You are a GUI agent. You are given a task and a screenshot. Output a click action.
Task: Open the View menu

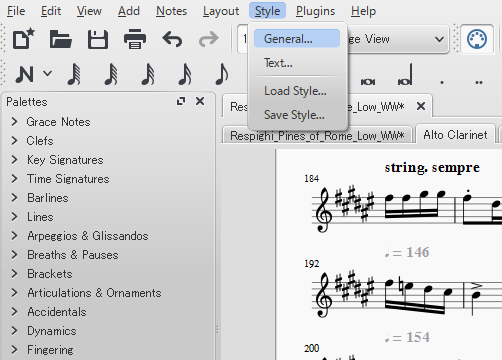[89, 11]
